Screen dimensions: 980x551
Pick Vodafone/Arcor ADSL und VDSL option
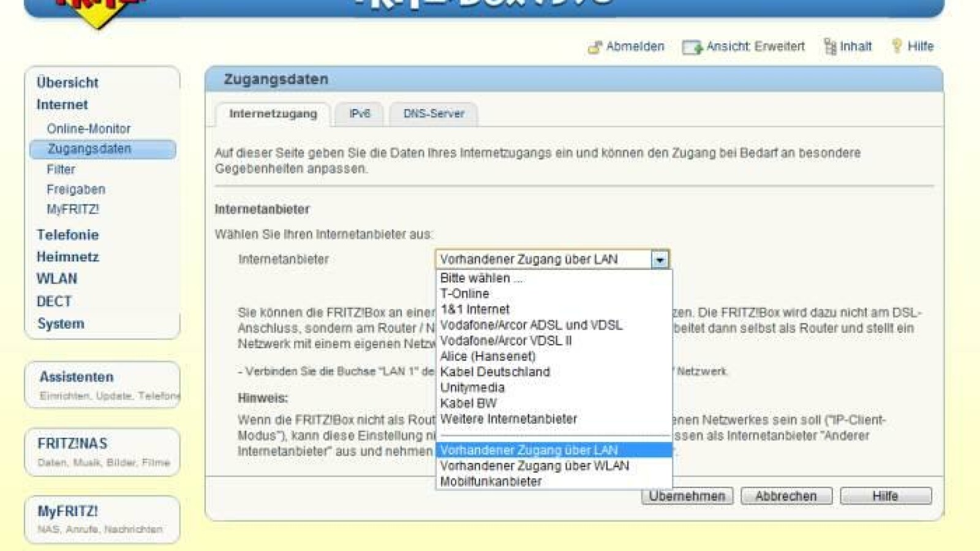click(554, 325)
